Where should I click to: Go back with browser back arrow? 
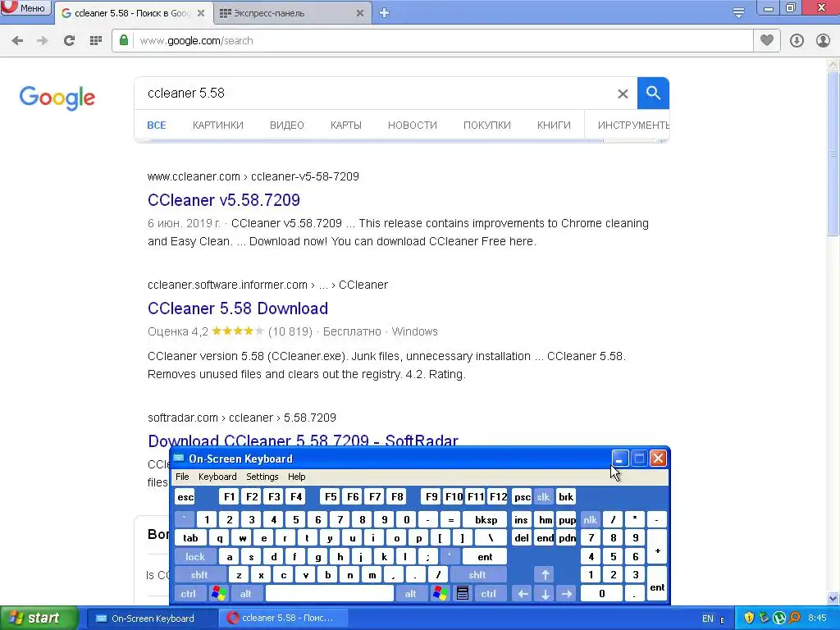click(17, 41)
